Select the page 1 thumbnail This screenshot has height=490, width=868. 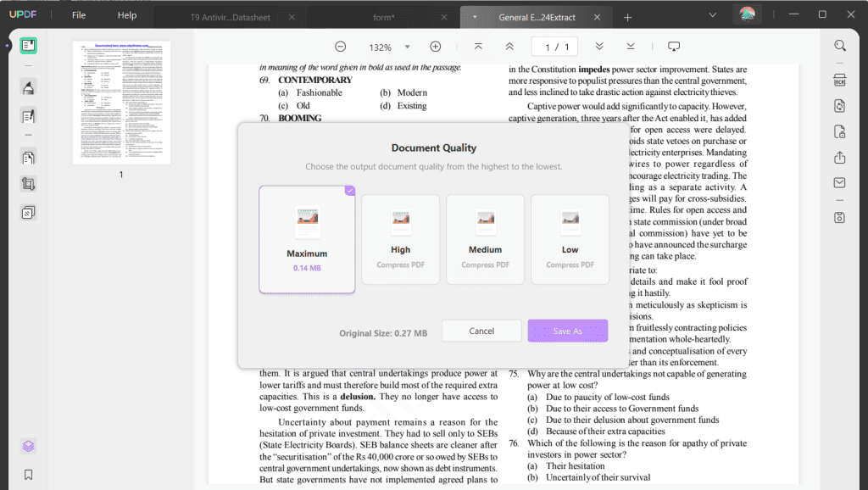(121, 103)
